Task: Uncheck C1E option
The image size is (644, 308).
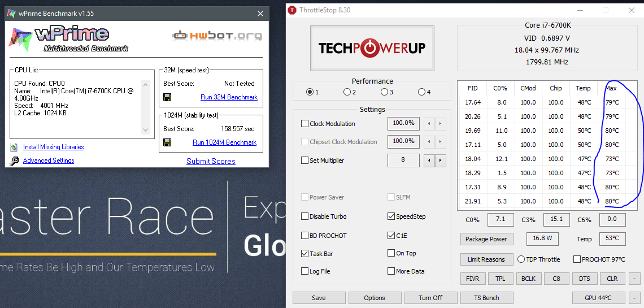Action: 391,236
